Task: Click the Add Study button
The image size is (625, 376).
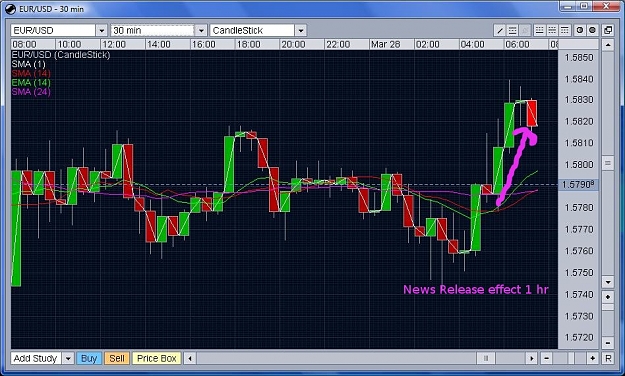Action: [x=35, y=358]
